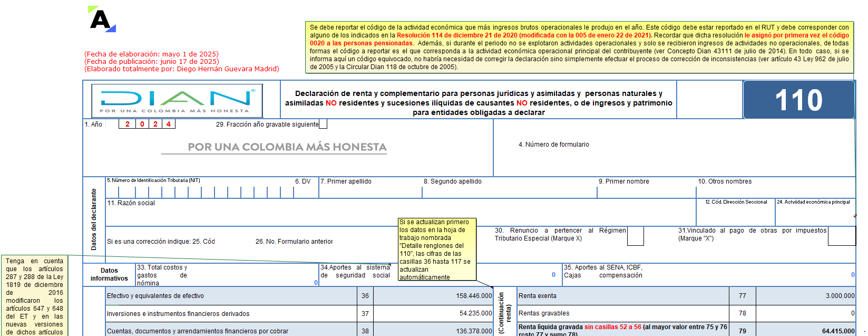
Task: Select the value '54.235.000' for casilla 37
Action: click(x=433, y=313)
